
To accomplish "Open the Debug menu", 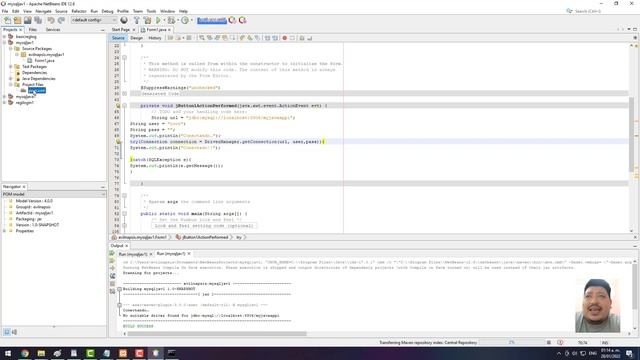I will (x=107, y=11).
